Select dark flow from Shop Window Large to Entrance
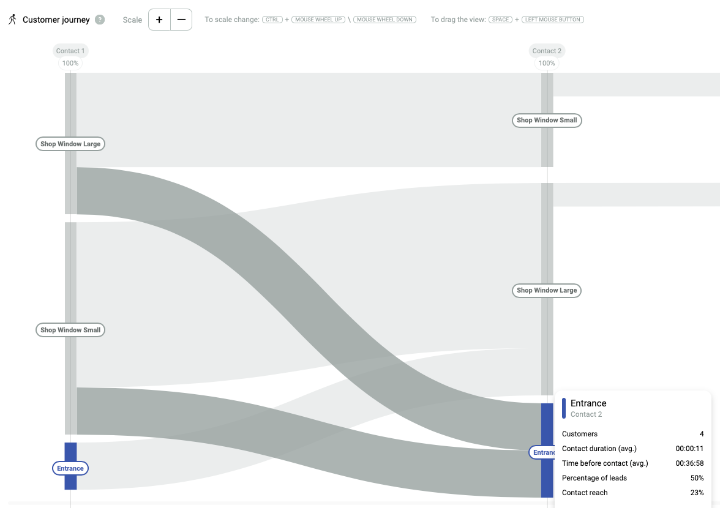This screenshot has height=508, width=720. coord(300,300)
